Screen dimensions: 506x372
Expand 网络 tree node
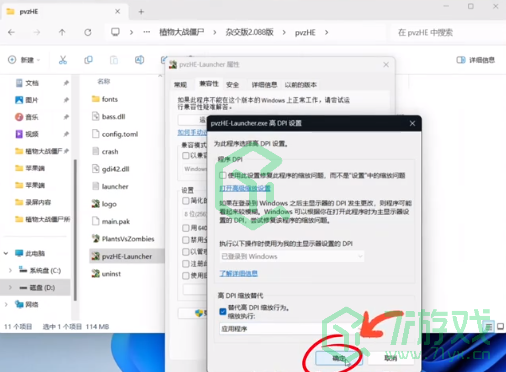[6, 304]
